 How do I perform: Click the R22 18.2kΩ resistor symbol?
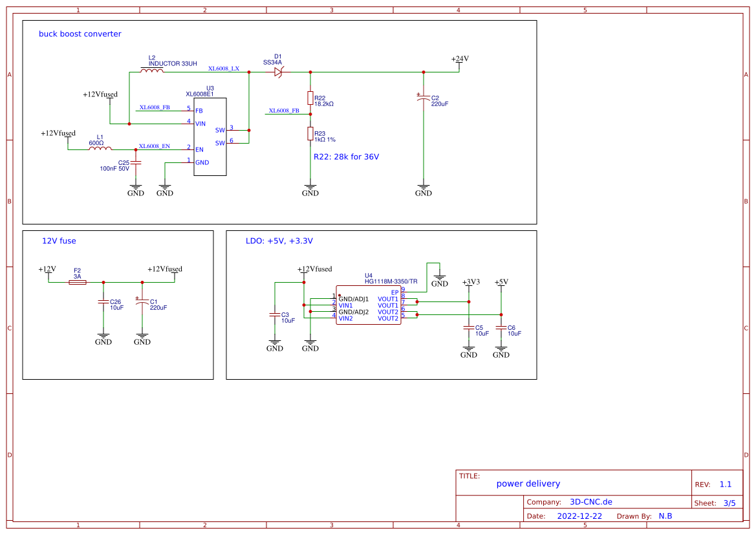tap(310, 98)
